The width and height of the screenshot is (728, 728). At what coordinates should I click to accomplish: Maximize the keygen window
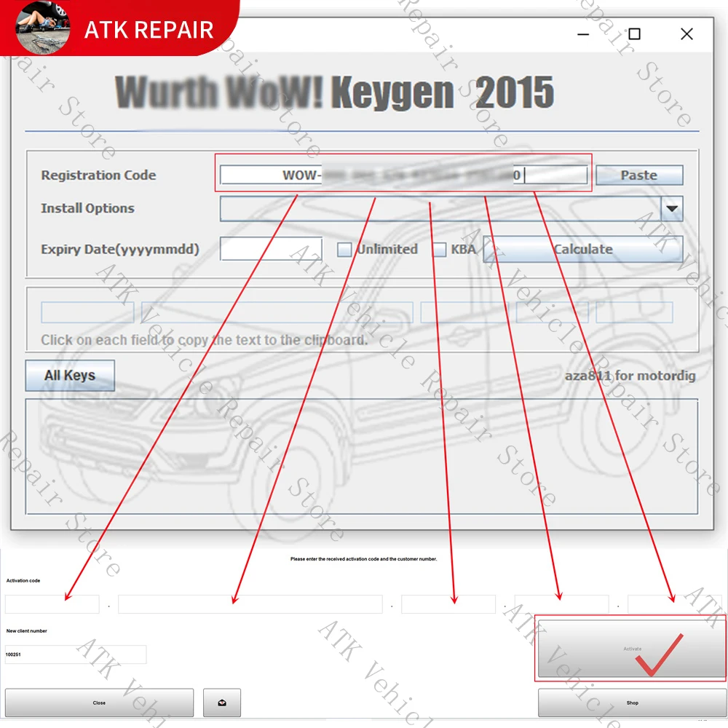(634, 34)
